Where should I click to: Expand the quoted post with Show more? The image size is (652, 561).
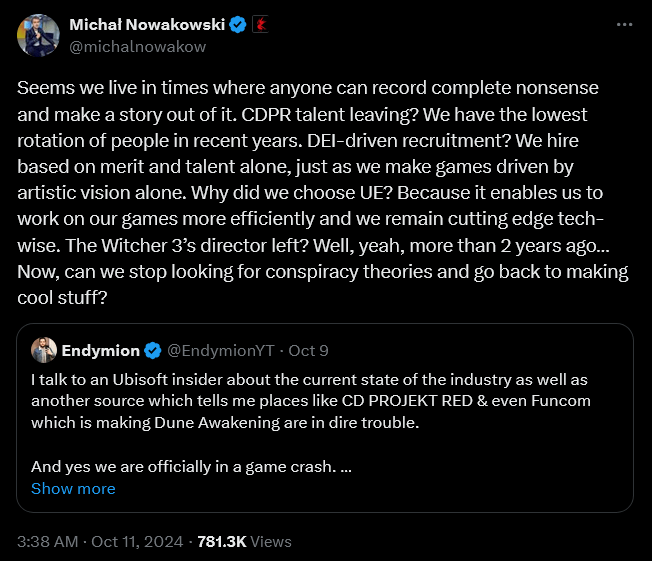coord(73,489)
